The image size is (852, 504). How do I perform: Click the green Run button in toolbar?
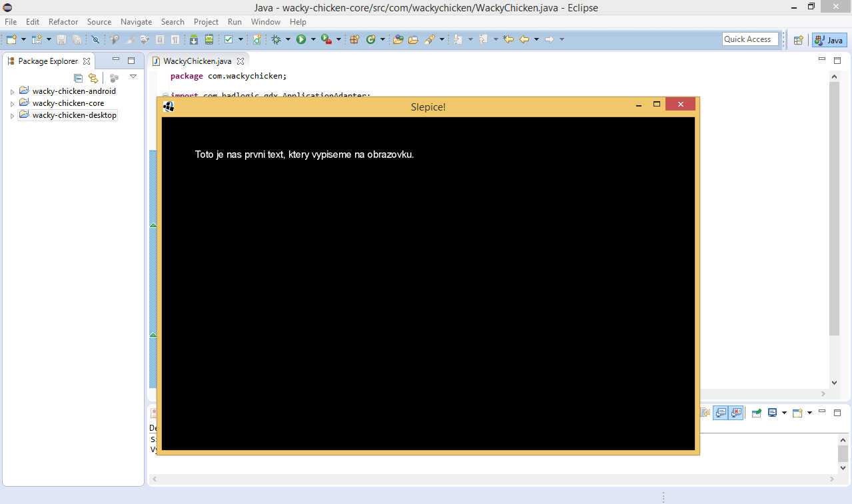(x=301, y=39)
